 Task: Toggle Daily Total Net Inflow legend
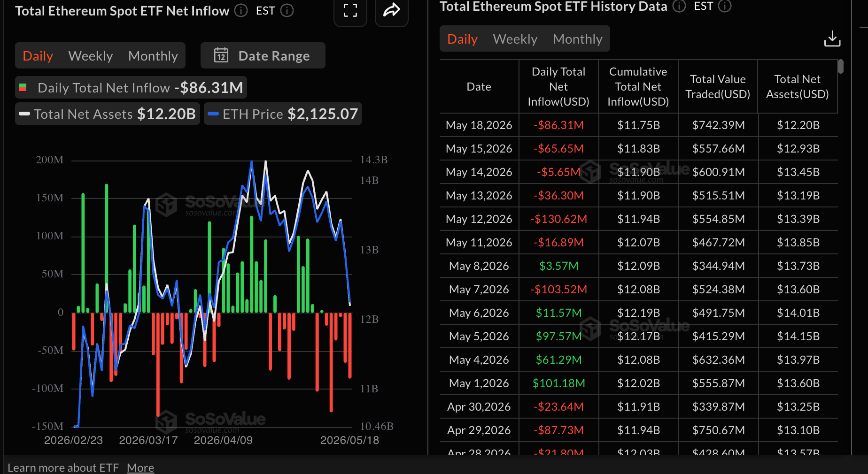tap(131, 87)
